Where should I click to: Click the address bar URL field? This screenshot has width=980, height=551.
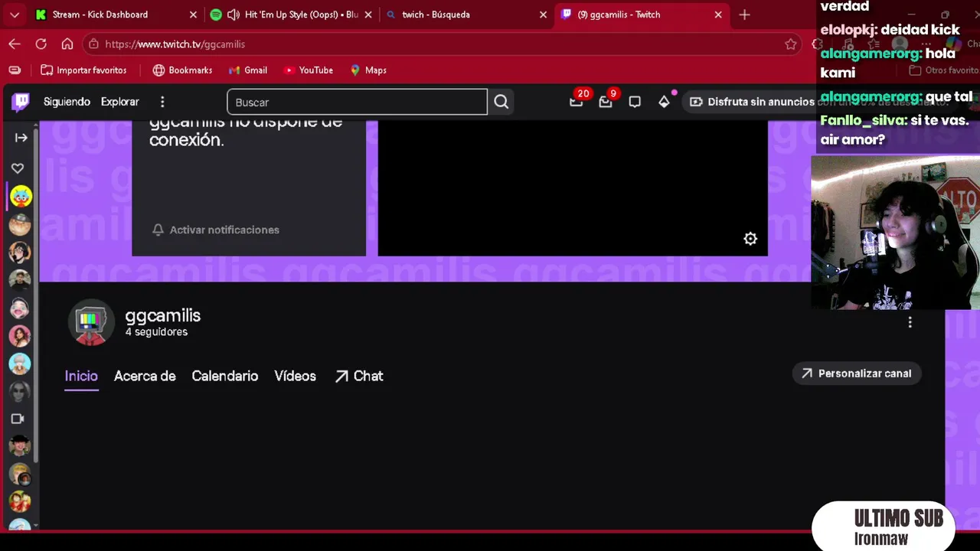442,44
